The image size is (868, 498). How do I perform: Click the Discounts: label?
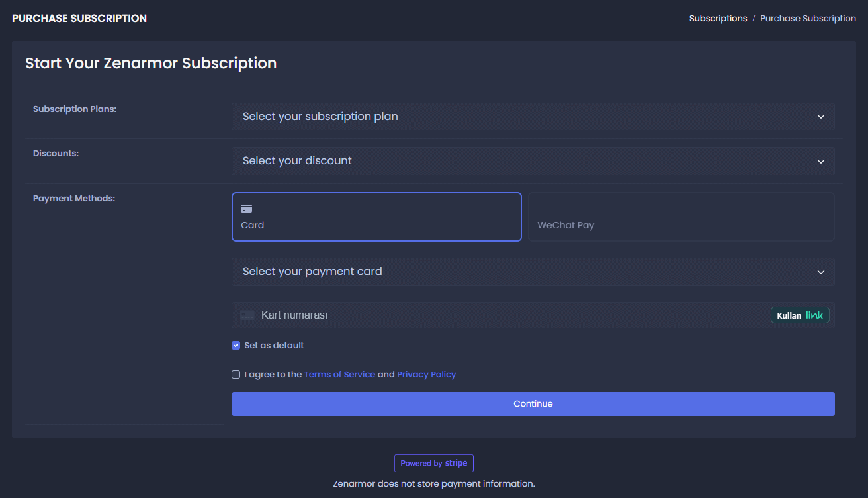(x=56, y=154)
